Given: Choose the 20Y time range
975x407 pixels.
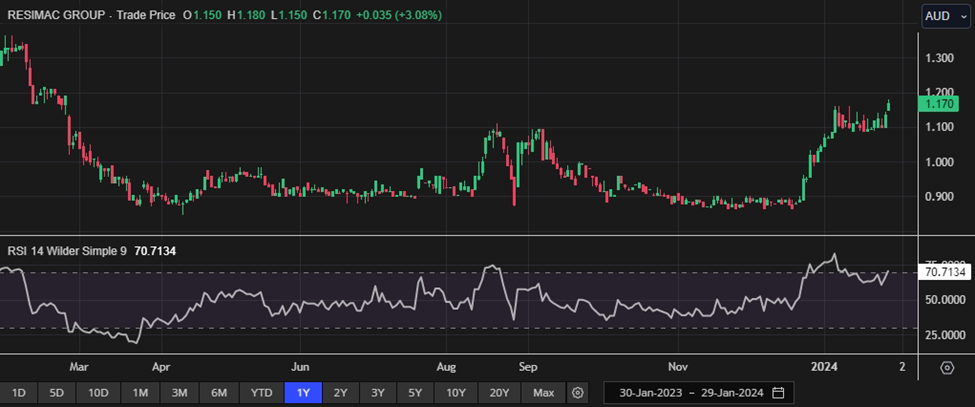Looking at the screenshot, I should (499, 391).
